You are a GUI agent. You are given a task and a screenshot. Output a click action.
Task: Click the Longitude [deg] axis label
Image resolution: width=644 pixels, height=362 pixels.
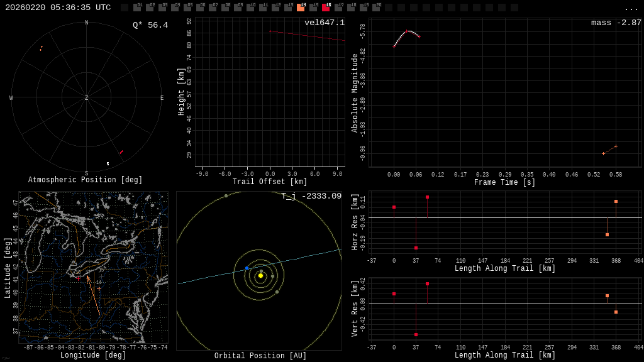pos(93,355)
